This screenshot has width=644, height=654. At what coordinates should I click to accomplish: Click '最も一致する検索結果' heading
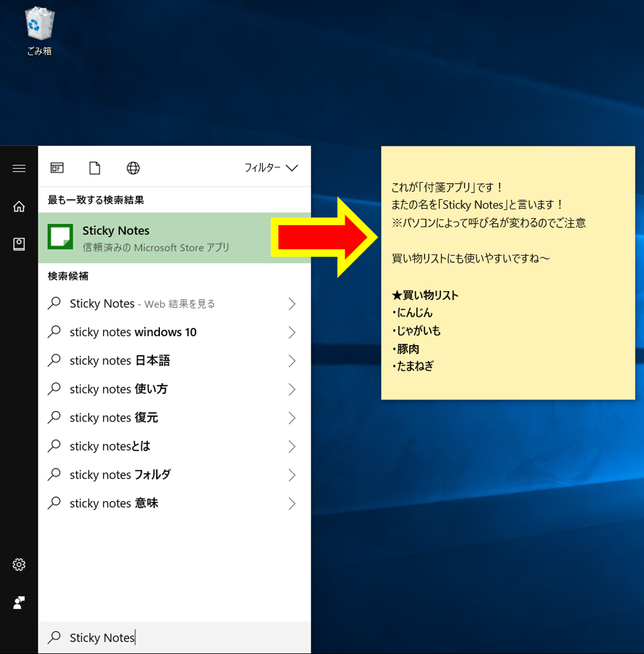click(96, 200)
